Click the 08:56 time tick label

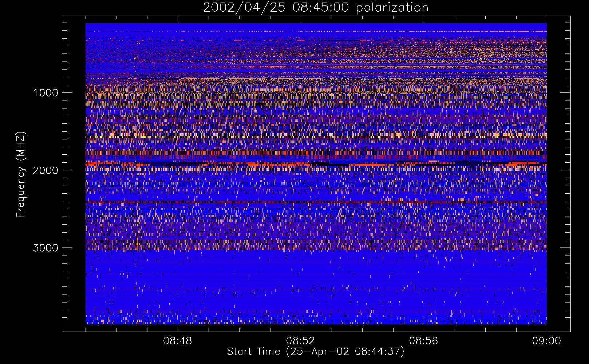click(x=424, y=341)
